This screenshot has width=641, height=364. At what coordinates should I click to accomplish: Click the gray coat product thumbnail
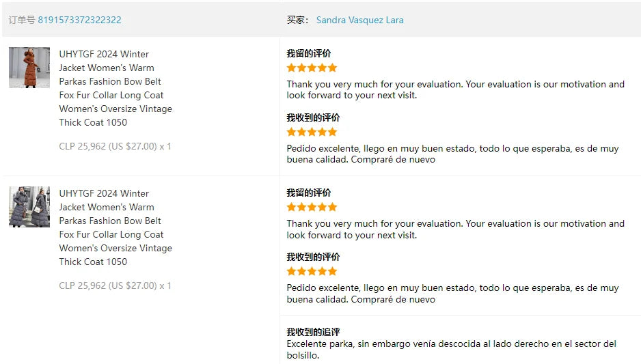pyautogui.click(x=29, y=207)
